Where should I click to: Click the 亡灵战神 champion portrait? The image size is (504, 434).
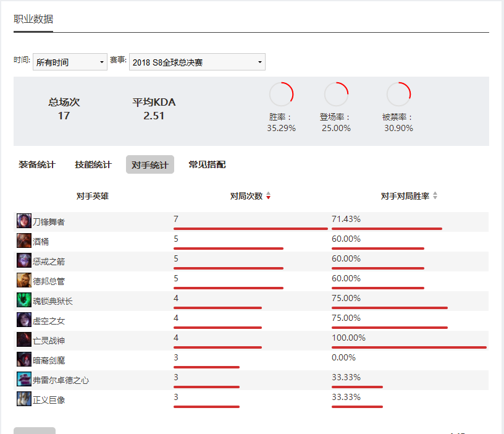click(x=23, y=338)
